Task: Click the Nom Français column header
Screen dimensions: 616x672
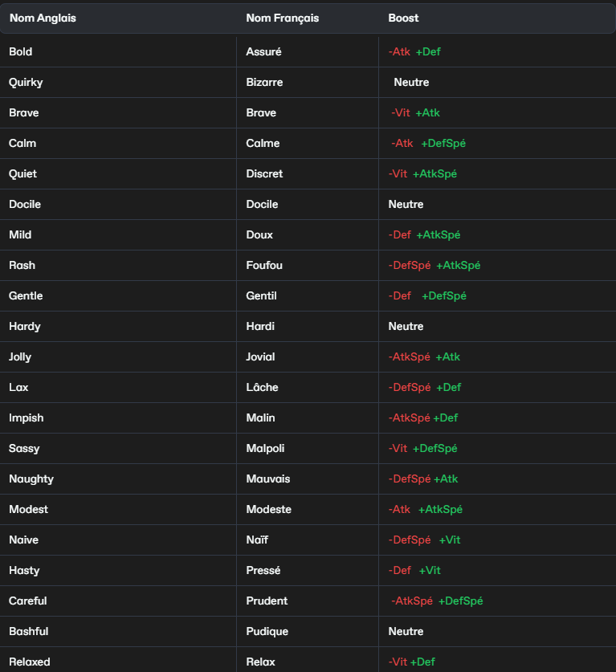Action: pos(283,18)
